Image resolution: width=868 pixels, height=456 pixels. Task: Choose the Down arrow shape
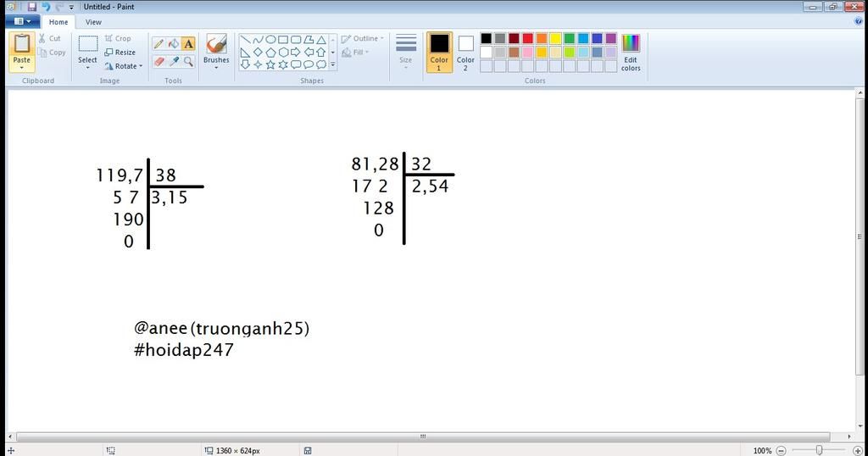[245, 64]
